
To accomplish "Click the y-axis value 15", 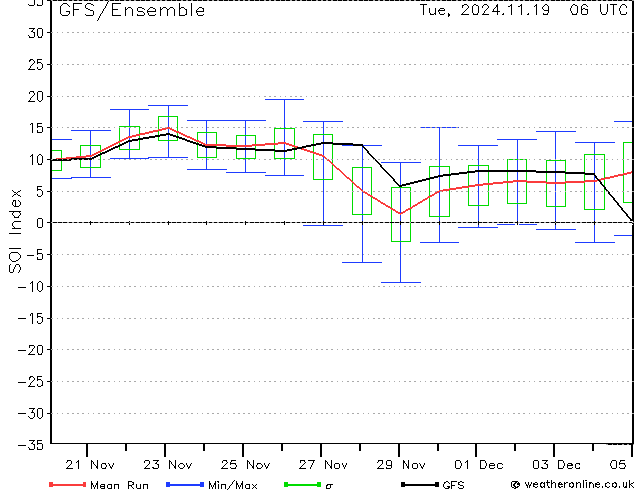I will tap(36, 128).
